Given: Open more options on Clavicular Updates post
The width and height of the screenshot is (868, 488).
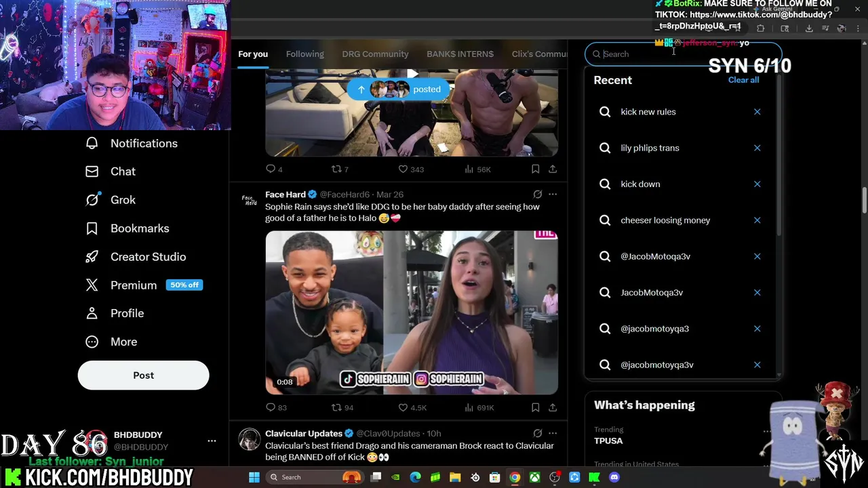Looking at the screenshot, I should [553, 433].
